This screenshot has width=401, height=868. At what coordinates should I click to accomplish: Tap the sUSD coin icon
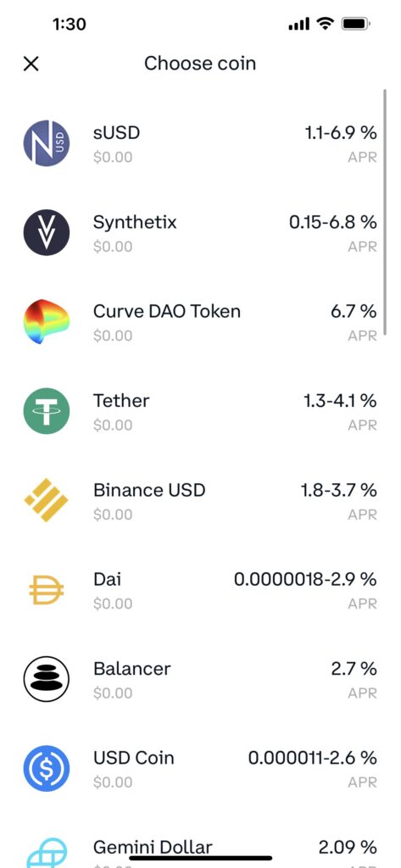click(x=47, y=142)
